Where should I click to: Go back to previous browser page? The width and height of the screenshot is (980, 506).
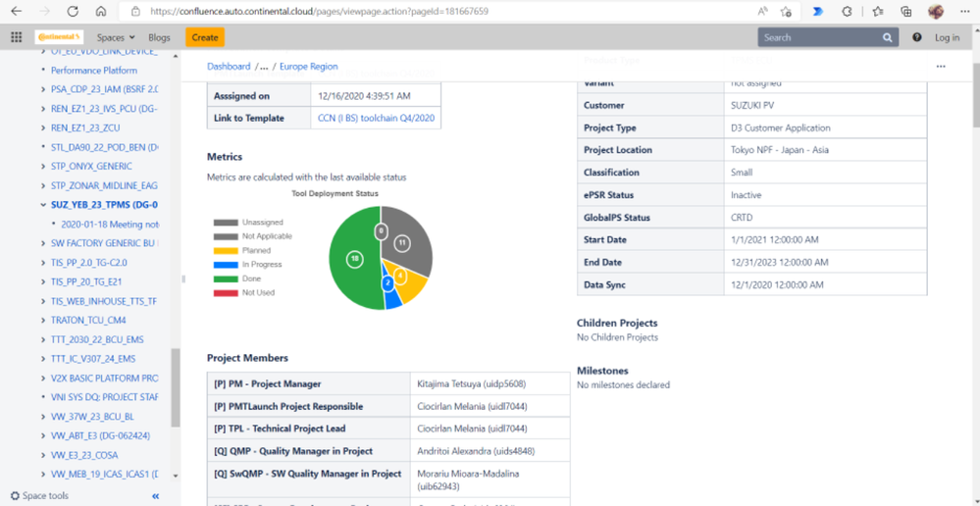tap(17, 11)
